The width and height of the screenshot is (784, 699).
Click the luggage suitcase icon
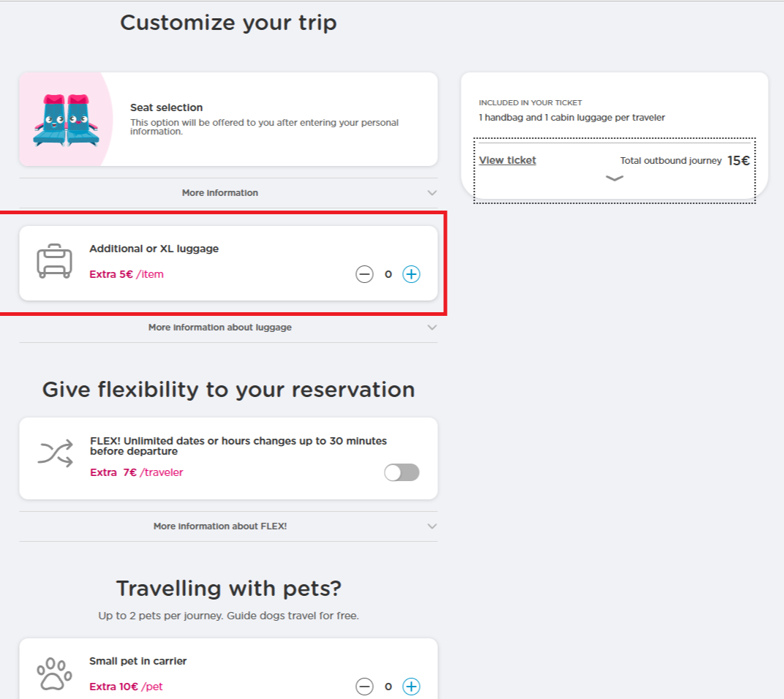(54, 262)
